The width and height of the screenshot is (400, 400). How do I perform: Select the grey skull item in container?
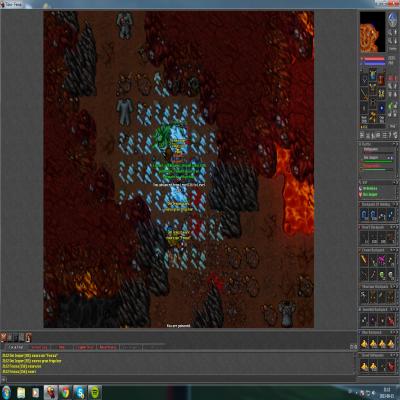click(x=391, y=275)
